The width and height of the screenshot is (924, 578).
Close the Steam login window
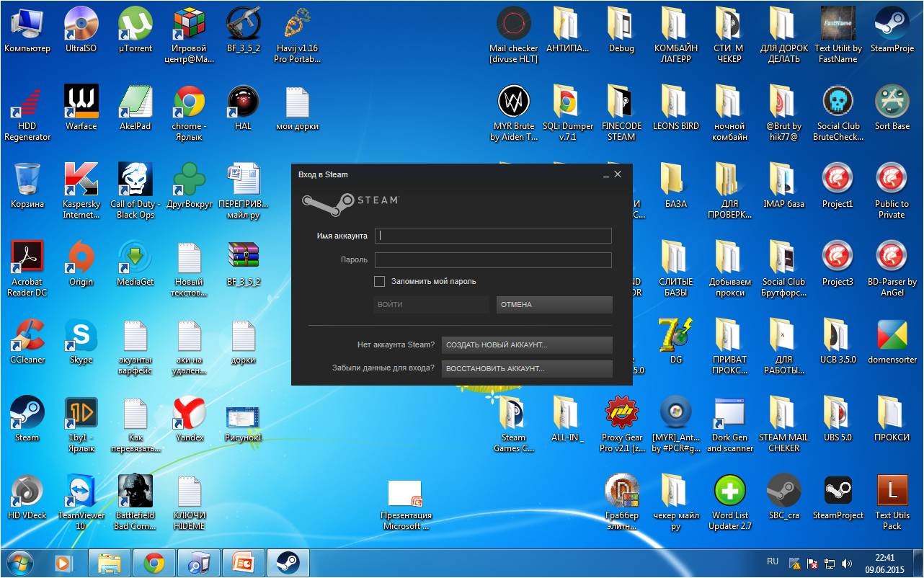[618, 174]
